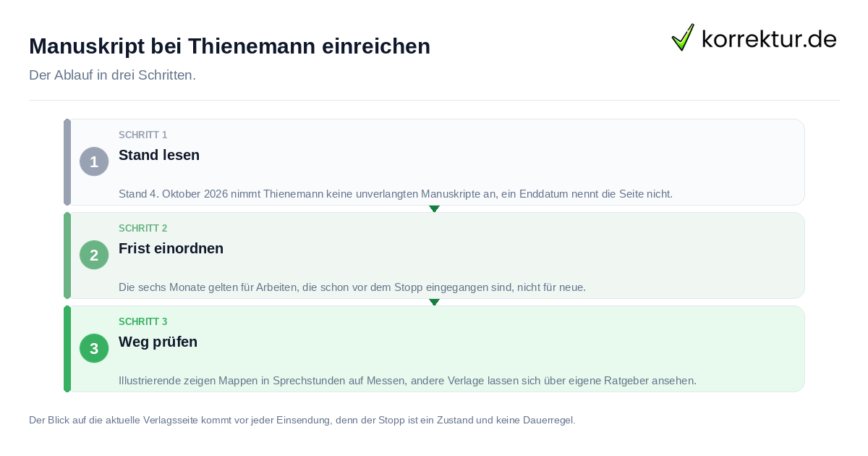
Task: Click the 'Stand lesen' title
Action: (159, 155)
